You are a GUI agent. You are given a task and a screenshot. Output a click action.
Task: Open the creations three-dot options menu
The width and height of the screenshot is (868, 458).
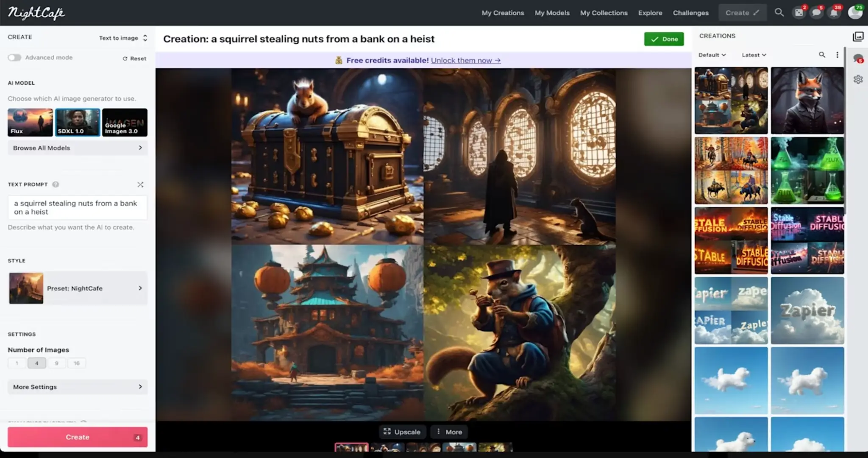pos(837,55)
